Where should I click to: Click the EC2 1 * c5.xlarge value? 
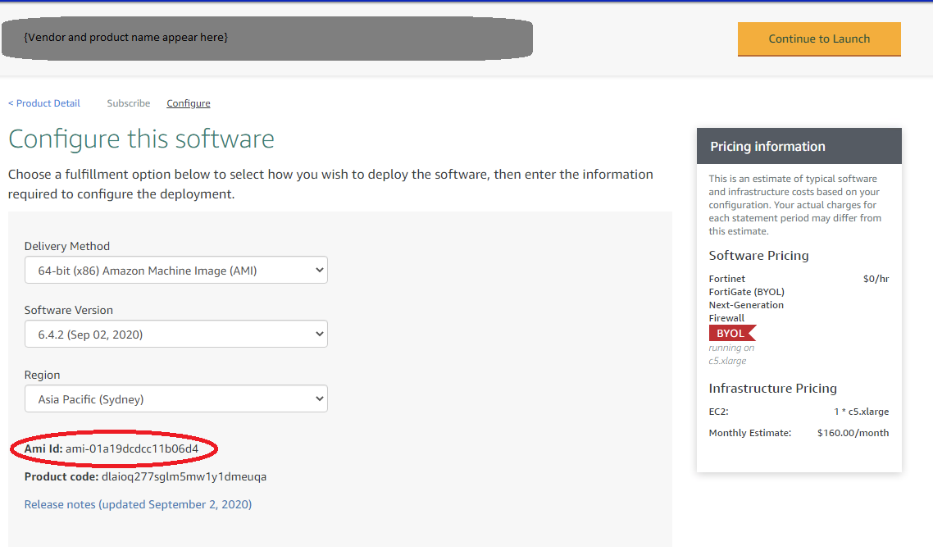(x=861, y=412)
